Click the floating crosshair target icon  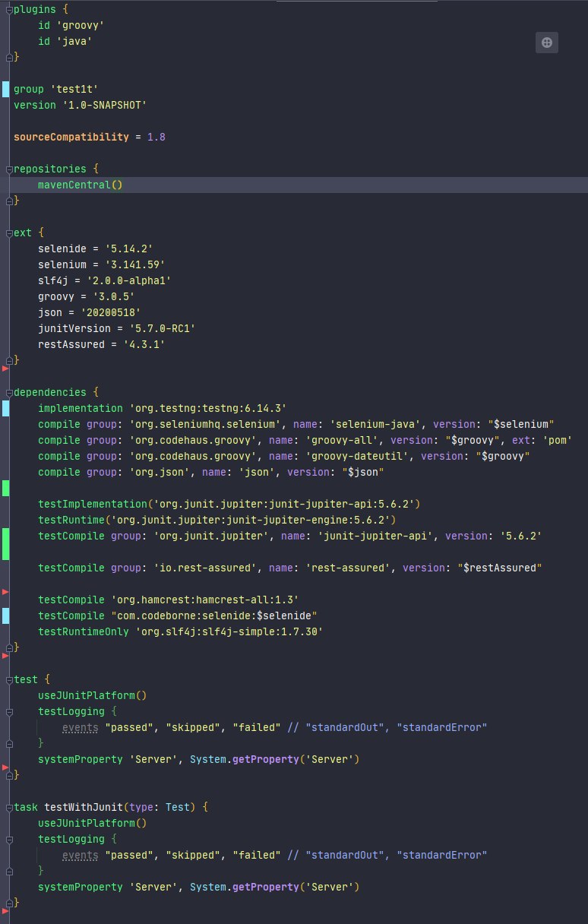(x=547, y=43)
